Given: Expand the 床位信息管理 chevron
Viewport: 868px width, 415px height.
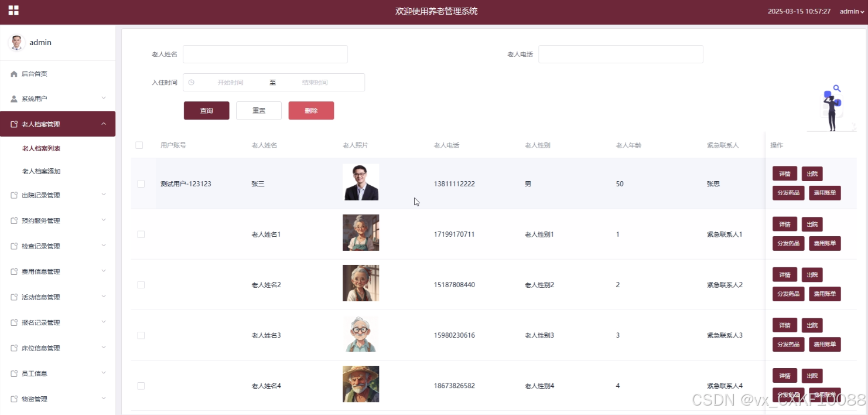Looking at the screenshot, I should click(x=104, y=348).
